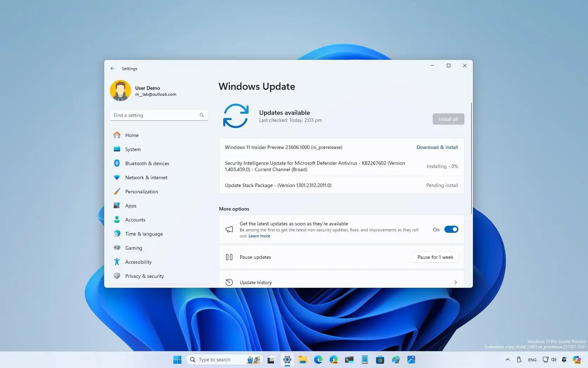The image size is (588, 368).
Task: Open Personalization via the brush icon
Action: [117, 191]
